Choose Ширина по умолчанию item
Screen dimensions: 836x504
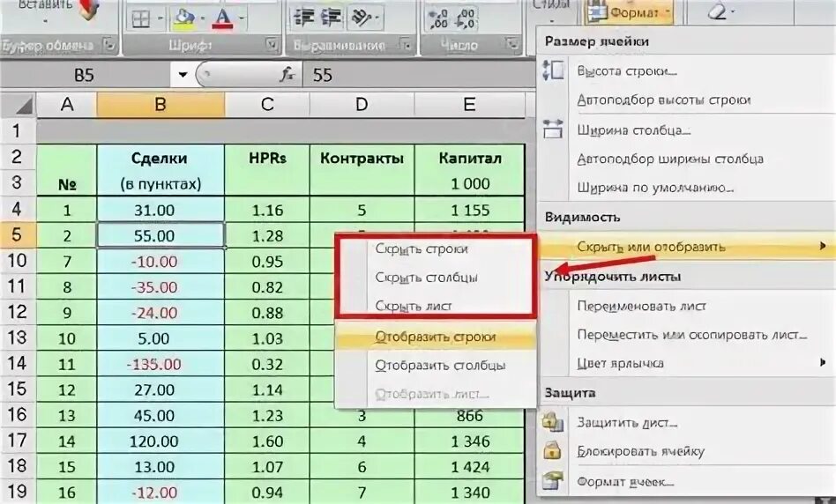[x=655, y=188]
